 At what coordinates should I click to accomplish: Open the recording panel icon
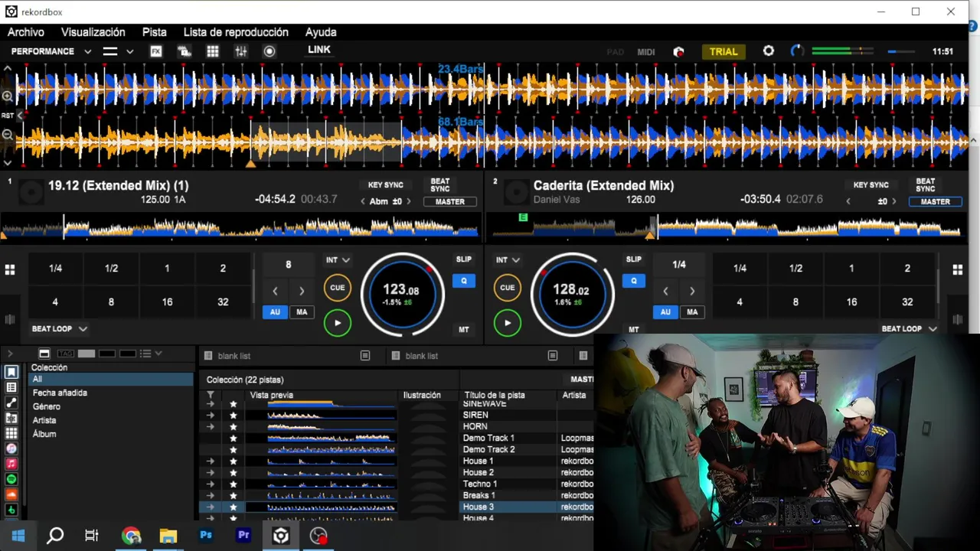pos(269,51)
